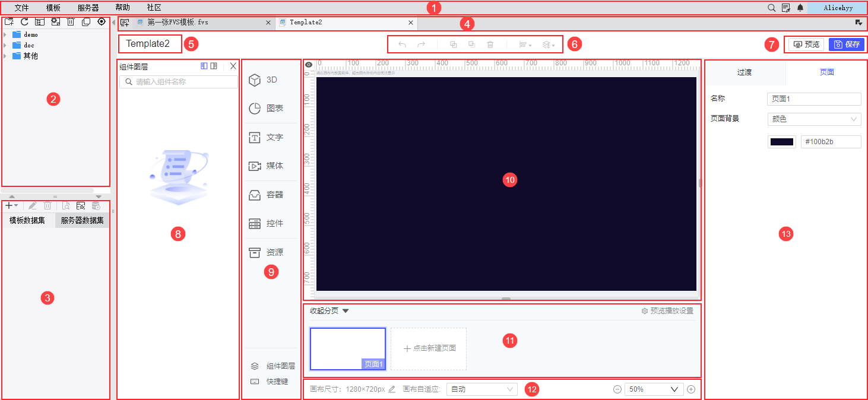Click the database with play arrow icon
This screenshot has height=400, width=868.
[x=96, y=205]
